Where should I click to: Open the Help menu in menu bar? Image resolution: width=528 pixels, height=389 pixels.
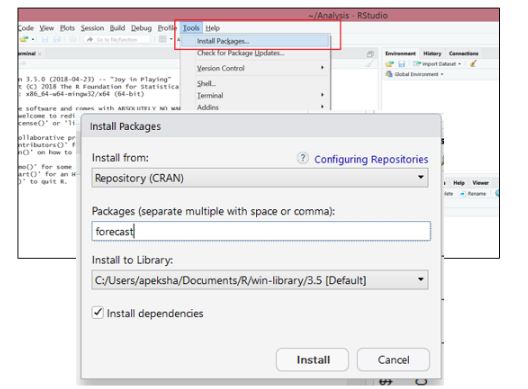[212, 28]
